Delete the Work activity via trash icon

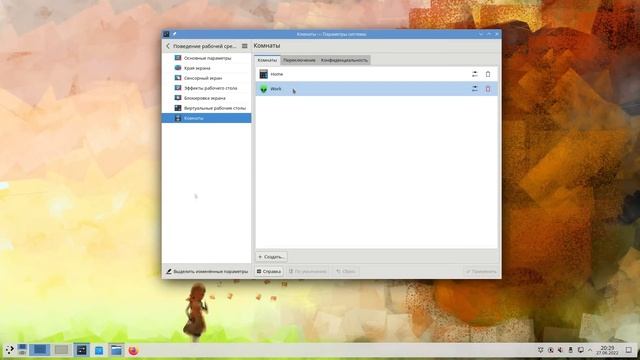[x=488, y=89]
